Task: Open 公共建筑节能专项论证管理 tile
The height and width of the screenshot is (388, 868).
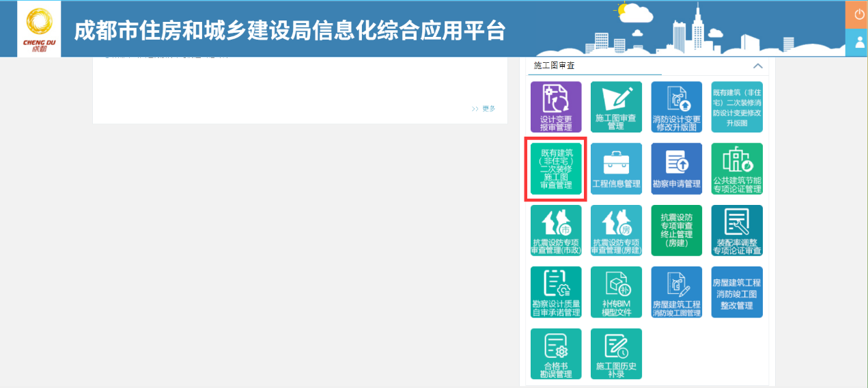Action: pyautogui.click(x=737, y=169)
